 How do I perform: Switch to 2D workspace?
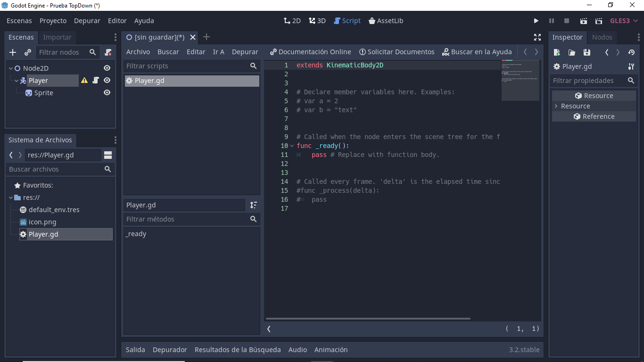tap(292, 21)
